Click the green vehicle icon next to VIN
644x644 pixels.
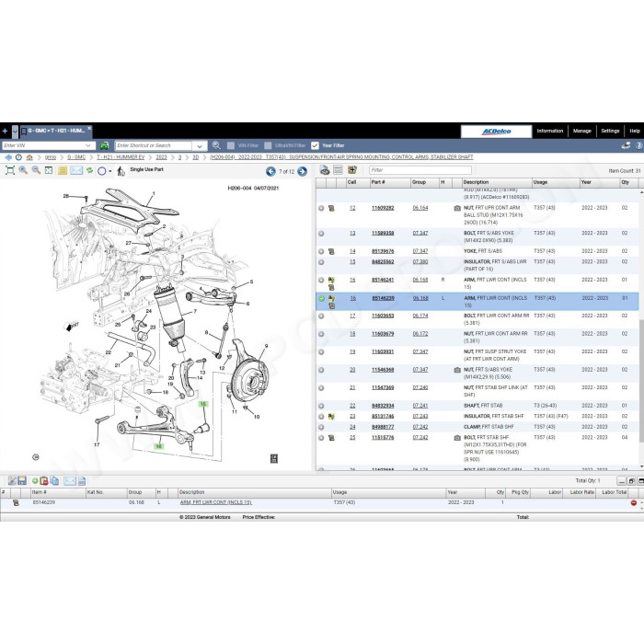(x=104, y=145)
